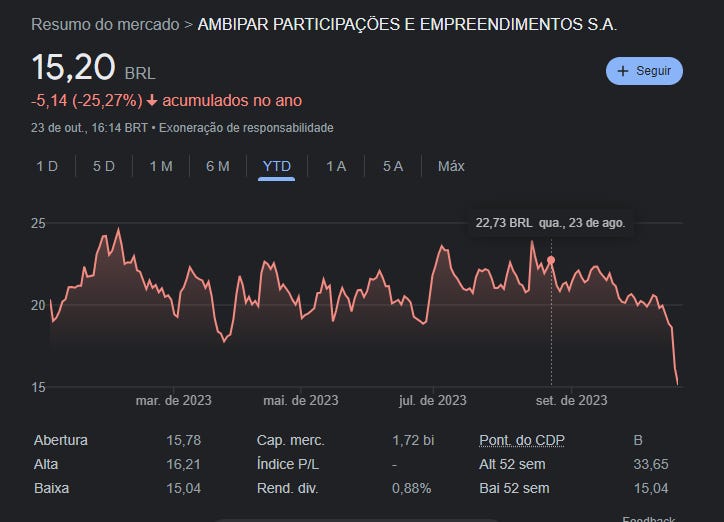
Task: Open the 5 A chart range
Action: (393, 166)
